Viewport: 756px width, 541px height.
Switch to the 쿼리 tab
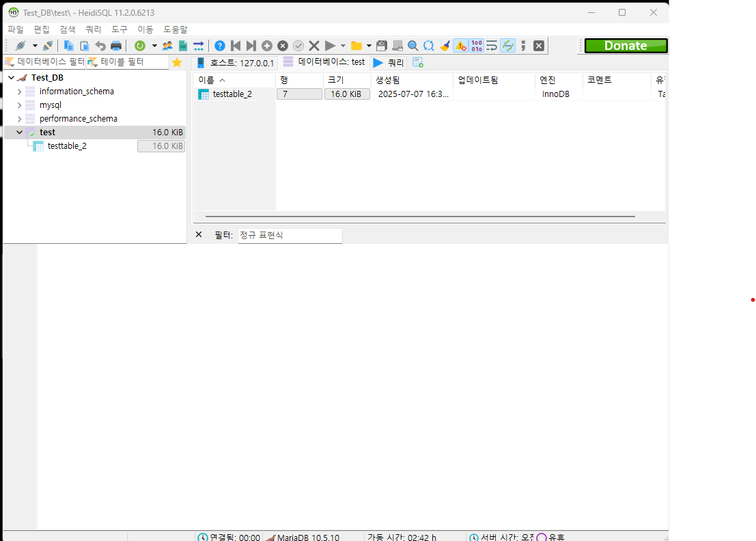[x=389, y=63]
